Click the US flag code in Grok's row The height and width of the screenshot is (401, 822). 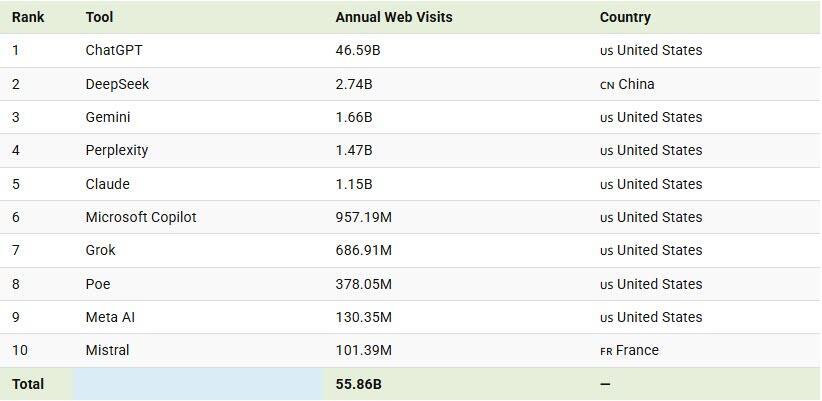(x=606, y=251)
